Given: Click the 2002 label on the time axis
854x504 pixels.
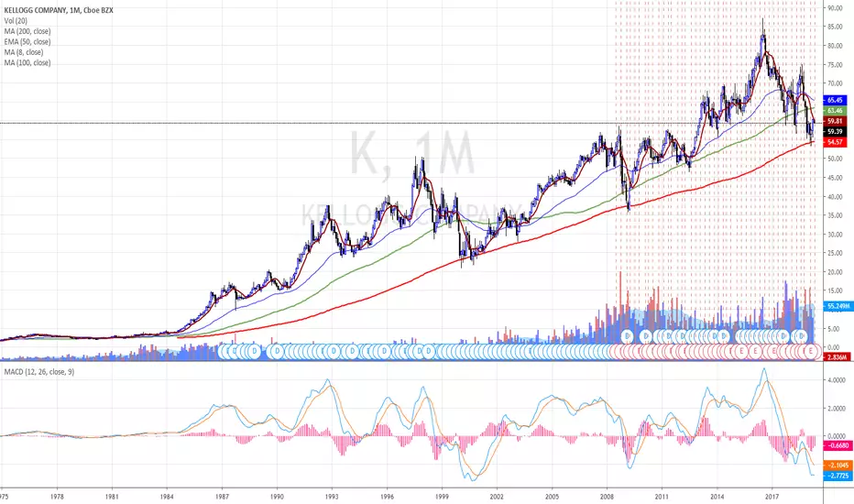Looking at the screenshot, I should click(x=497, y=497).
